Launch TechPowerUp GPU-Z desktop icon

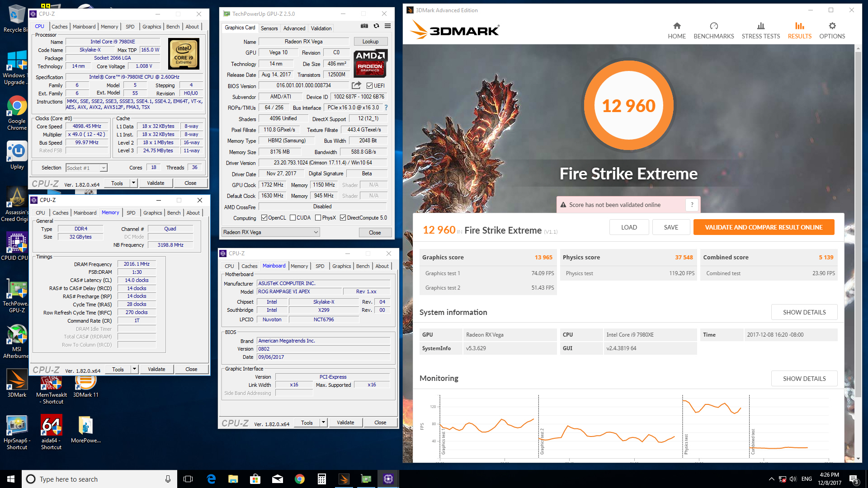(x=16, y=296)
